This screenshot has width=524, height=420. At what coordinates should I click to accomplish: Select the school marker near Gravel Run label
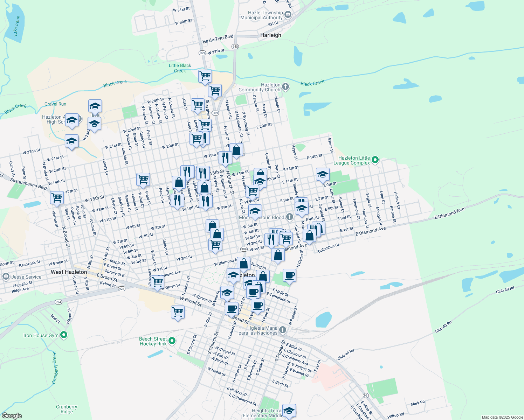coord(95,106)
